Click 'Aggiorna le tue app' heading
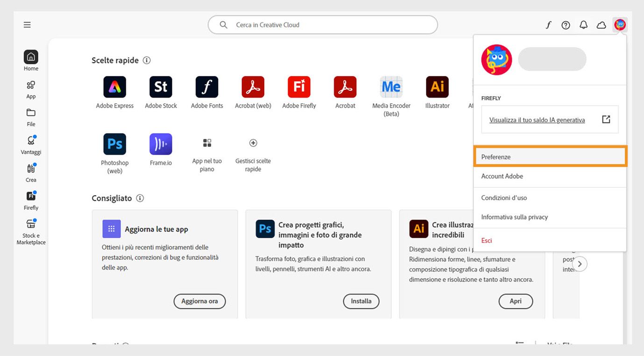 (x=156, y=229)
